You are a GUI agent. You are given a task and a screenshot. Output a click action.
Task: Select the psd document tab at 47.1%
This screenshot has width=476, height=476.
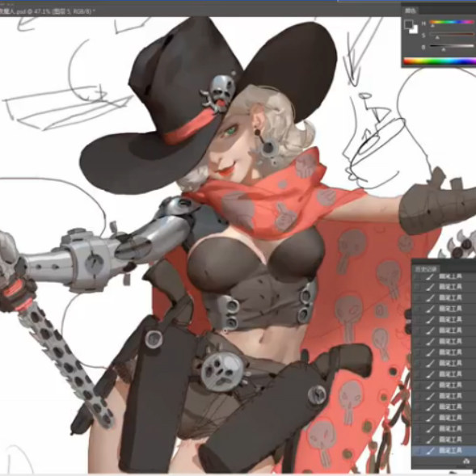point(47,11)
